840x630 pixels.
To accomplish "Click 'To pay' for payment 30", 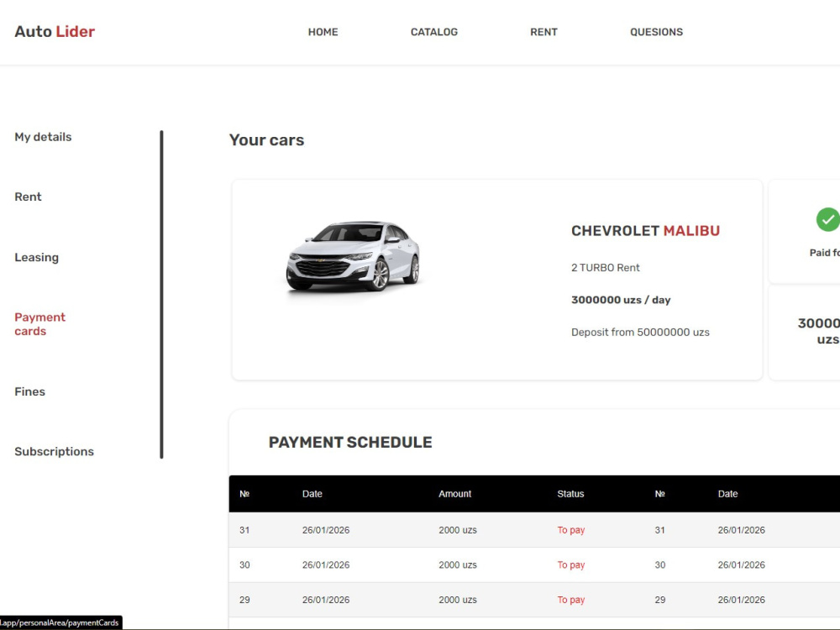I will click(571, 565).
